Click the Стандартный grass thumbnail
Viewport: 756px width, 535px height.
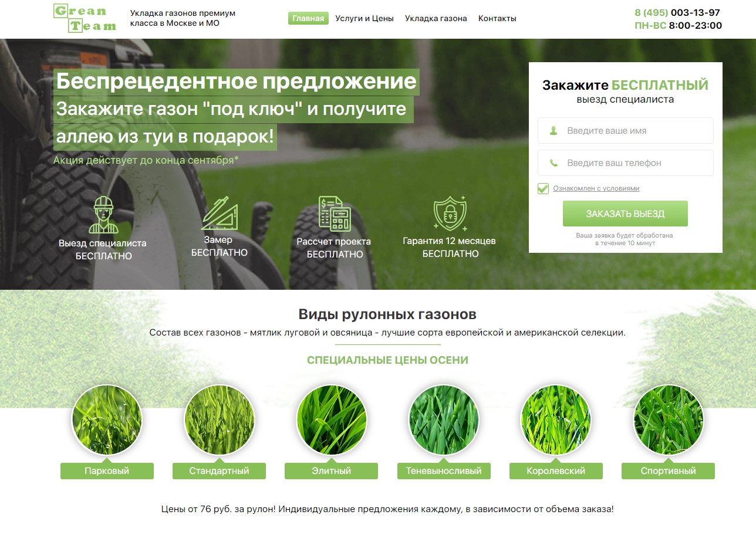(219, 420)
